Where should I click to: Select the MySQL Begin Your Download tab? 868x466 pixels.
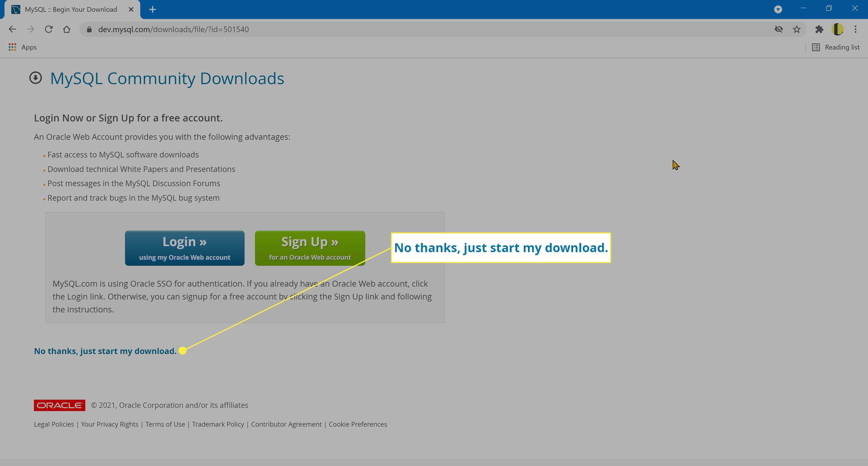pyautogui.click(x=71, y=10)
